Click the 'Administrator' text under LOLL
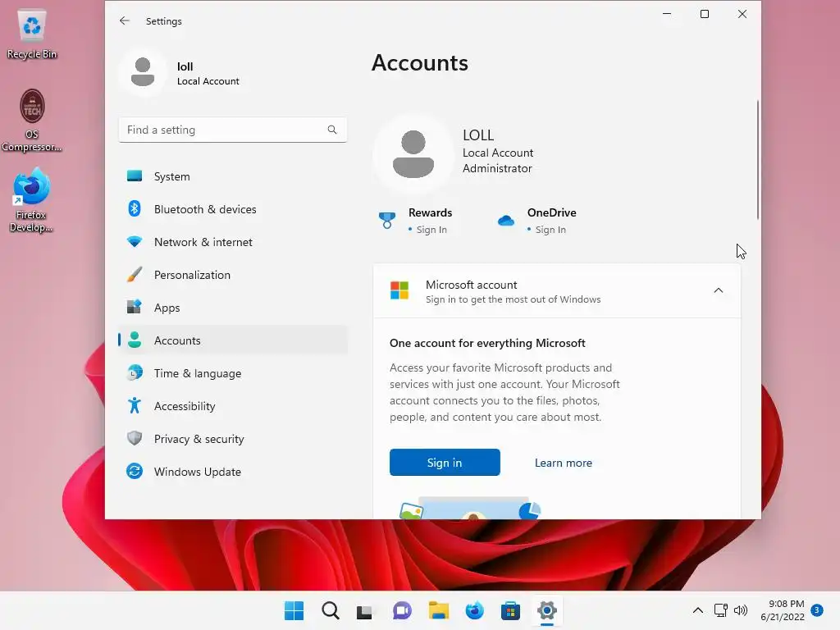 497,168
